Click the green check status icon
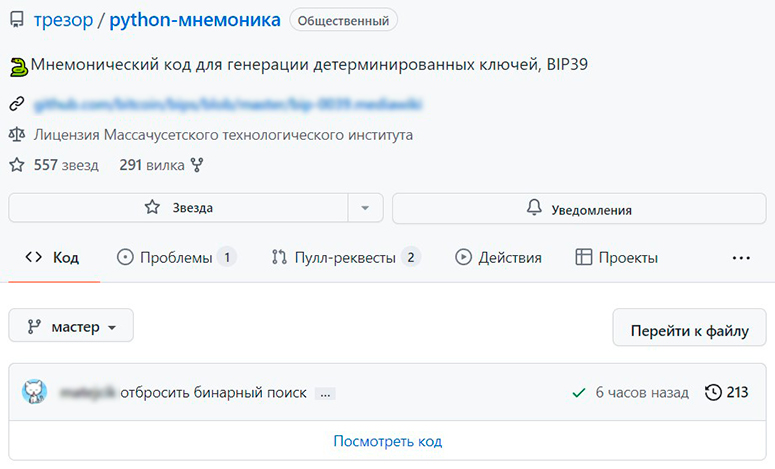Image resolution: width=775 pixels, height=469 pixels. [x=578, y=393]
